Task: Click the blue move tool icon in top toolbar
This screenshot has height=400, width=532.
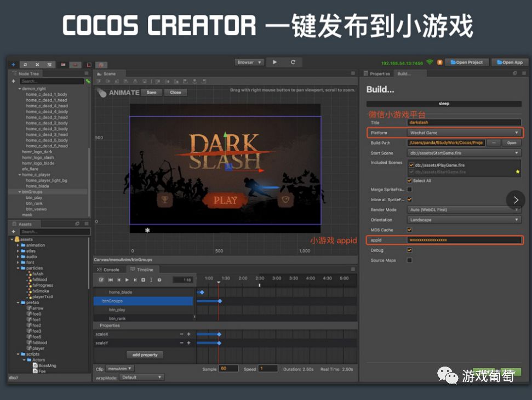Action: [x=13, y=65]
